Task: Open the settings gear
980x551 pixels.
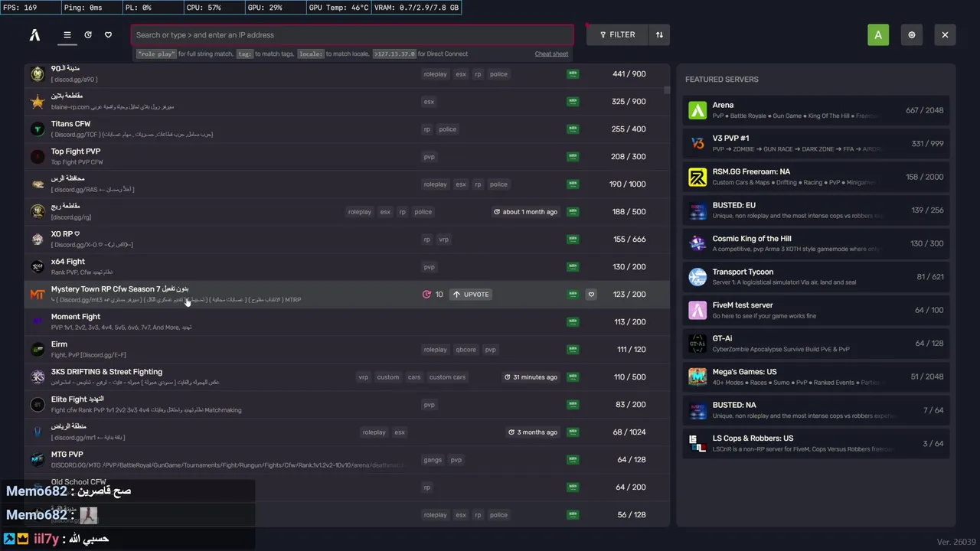Action: coord(911,34)
